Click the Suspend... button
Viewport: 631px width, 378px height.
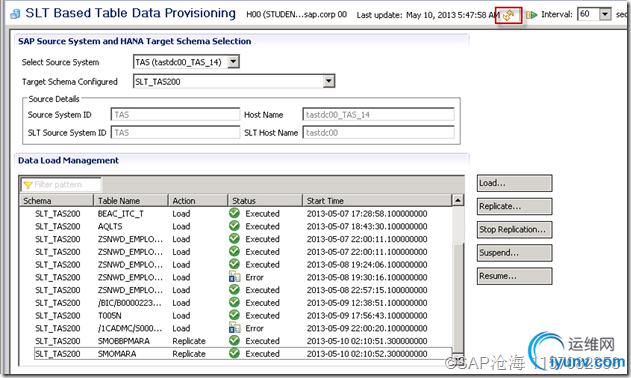click(514, 253)
